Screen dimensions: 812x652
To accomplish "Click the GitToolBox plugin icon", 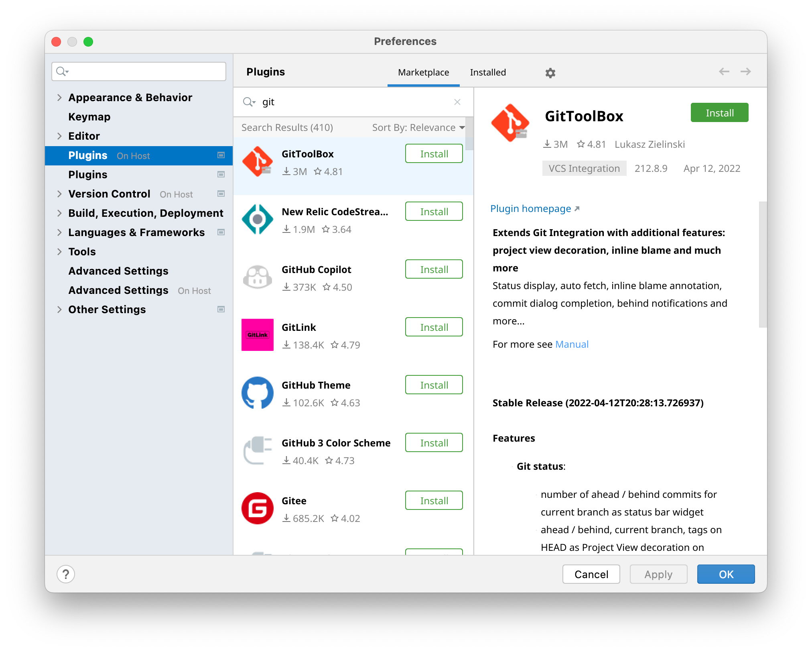I will click(258, 162).
